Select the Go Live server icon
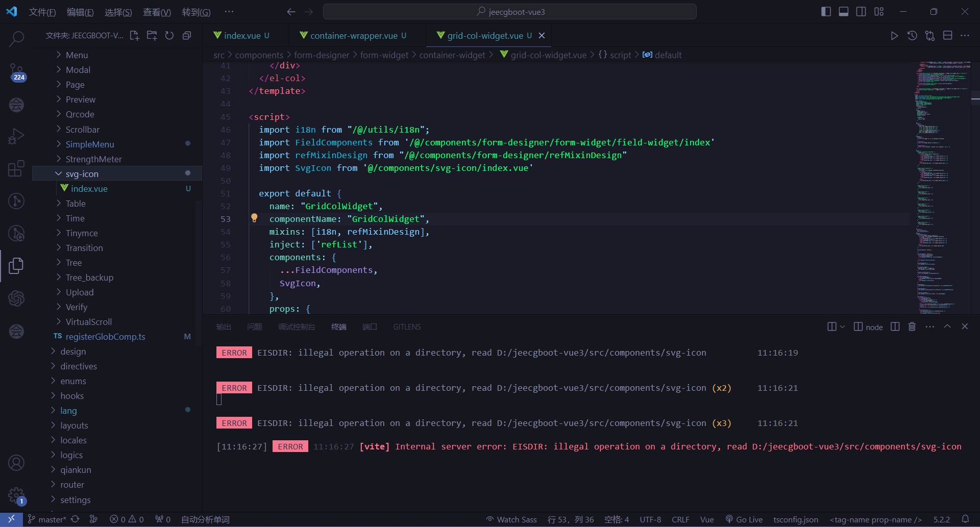Screen dimensions: 980x527 744,519
